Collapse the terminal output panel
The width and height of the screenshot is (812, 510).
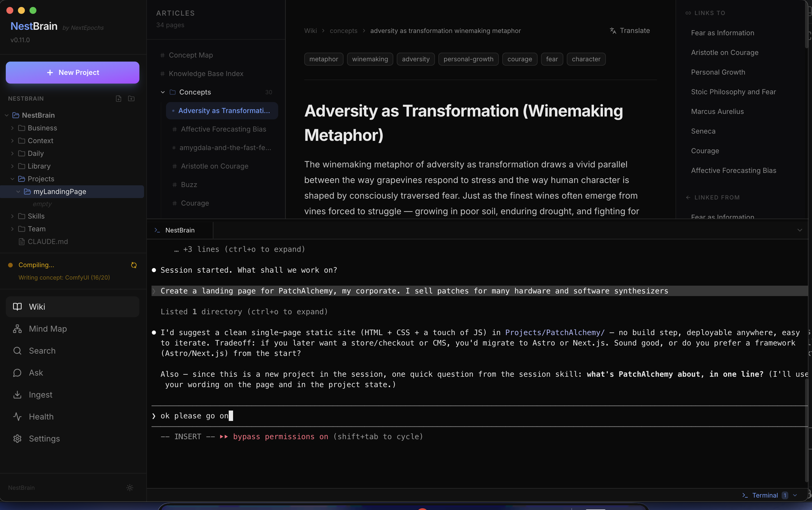800,230
